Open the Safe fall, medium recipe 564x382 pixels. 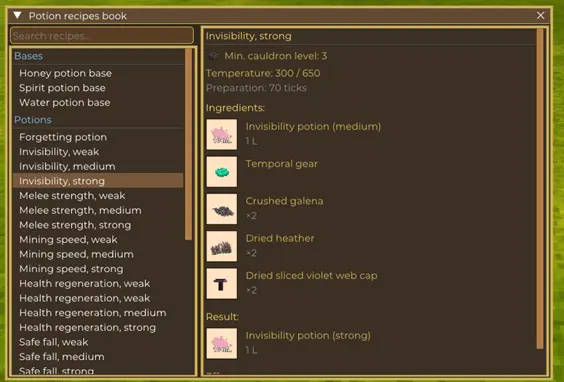coord(98,357)
